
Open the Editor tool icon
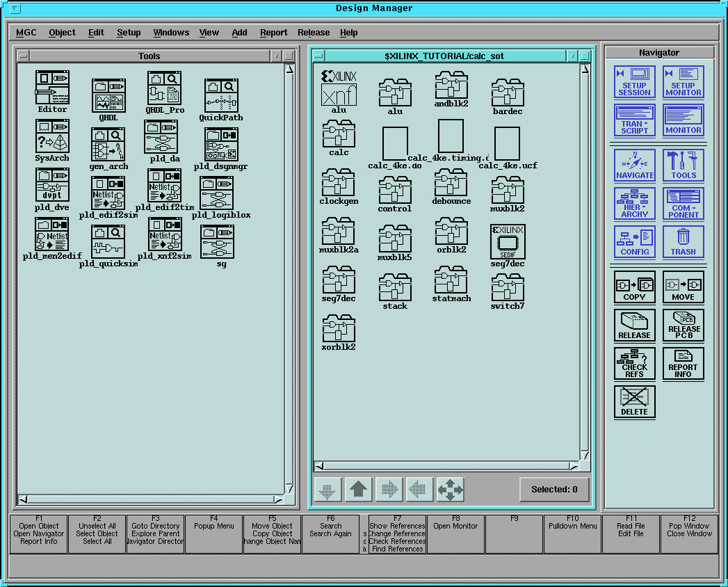pyautogui.click(x=52, y=88)
